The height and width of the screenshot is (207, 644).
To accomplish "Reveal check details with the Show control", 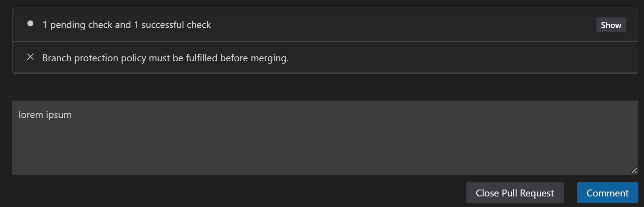I will (611, 25).
